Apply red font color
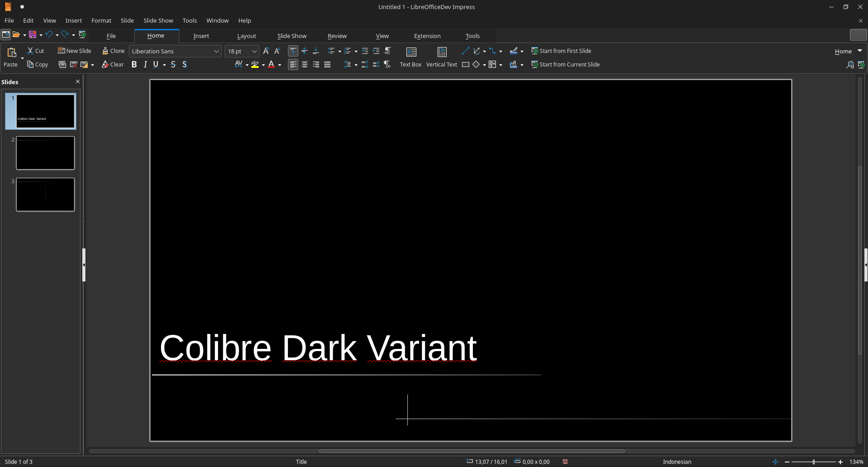This screenshot has width=868, height=467. pos(271,65)
